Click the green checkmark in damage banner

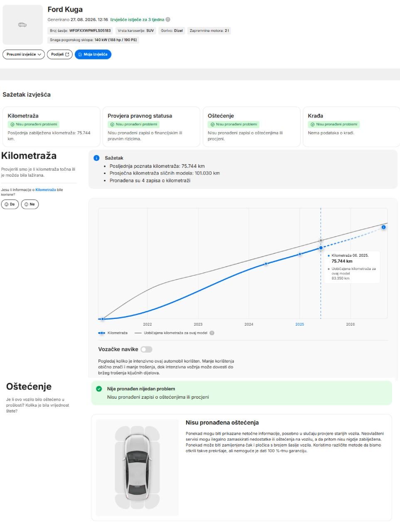(99, 389)
